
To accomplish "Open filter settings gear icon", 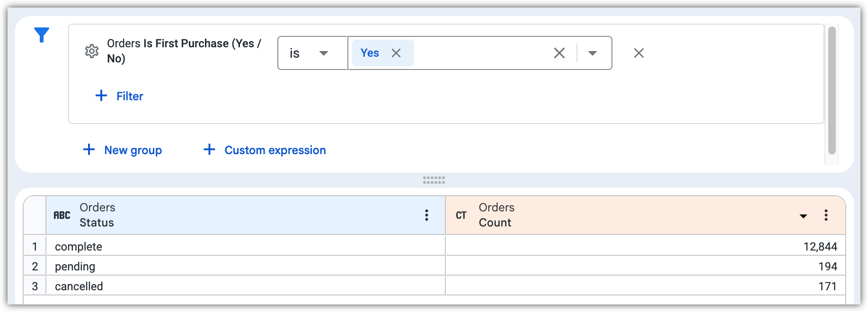I will pos(92,51).
